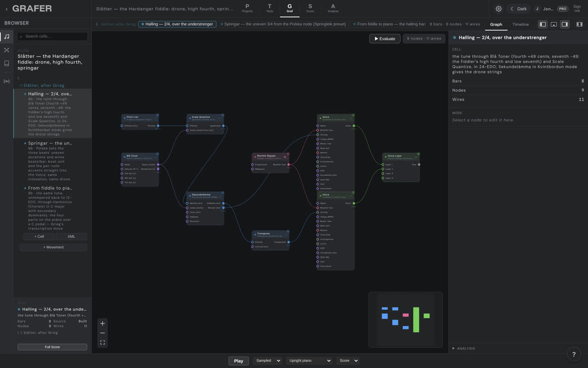
Task: Select the Springar cell in the browser
Action: [52, 161]
